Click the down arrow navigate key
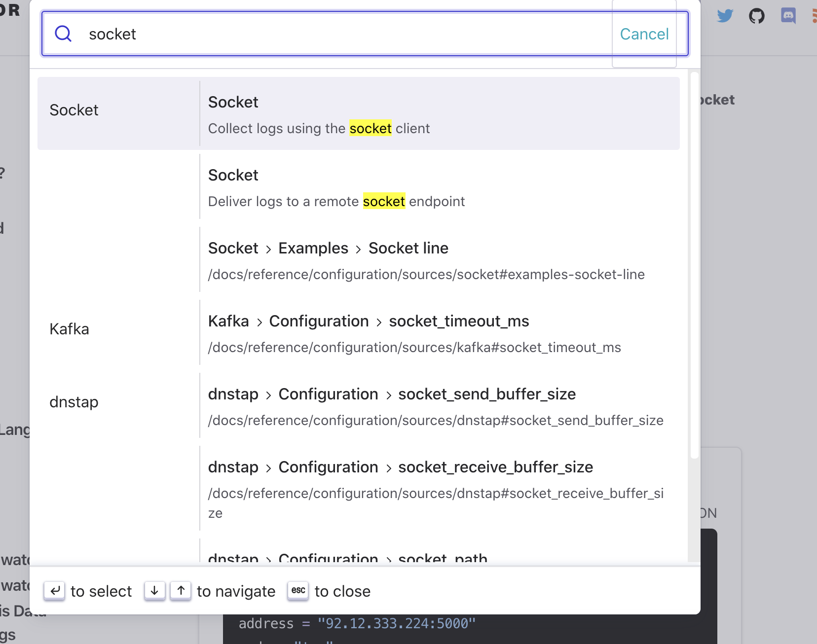 tap(154, 590)
